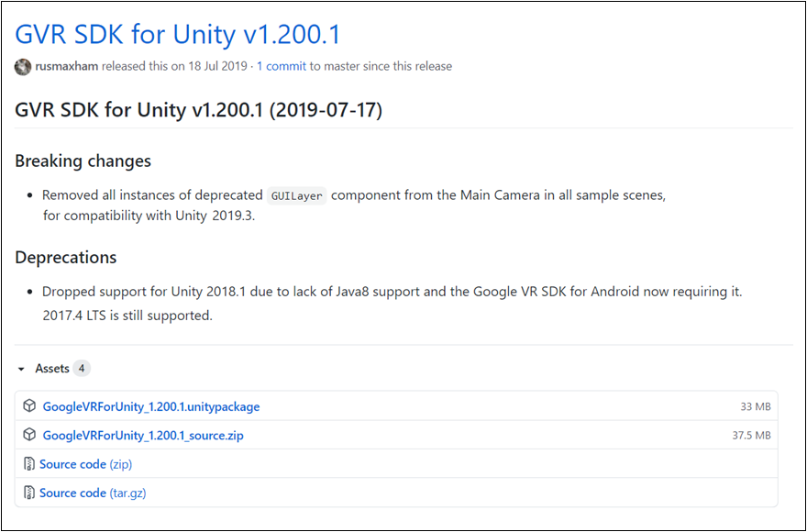Download GoogleVRForUnity_1.200.1.unitypackage

click(150, 406)
